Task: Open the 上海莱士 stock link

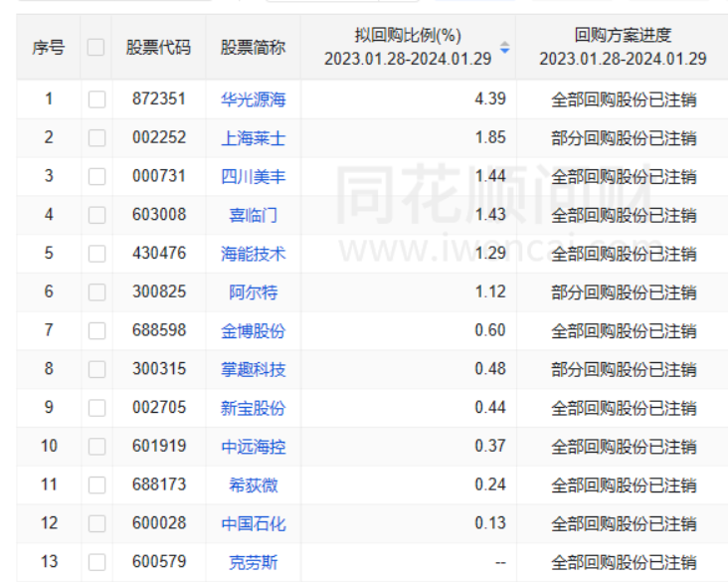Action: point(253,138)
